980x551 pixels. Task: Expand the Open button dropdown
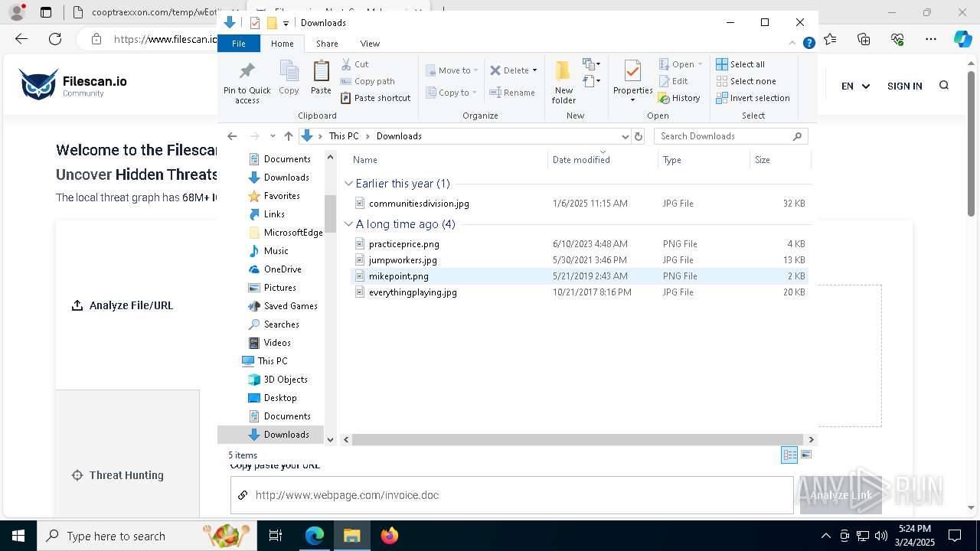tap(700, 64)
